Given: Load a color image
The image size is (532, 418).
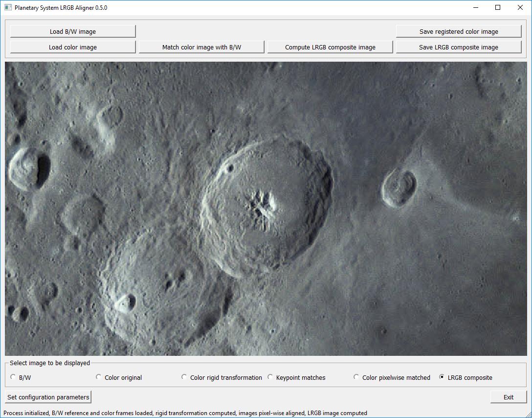Looking at the screenshot, I should click(73, 47).
